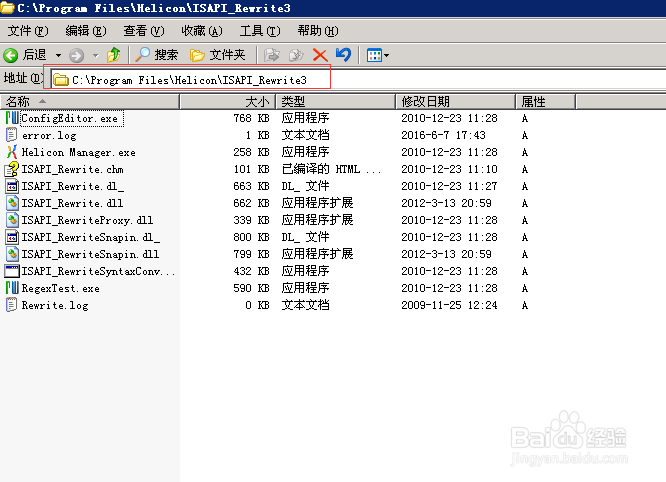Screen dimensions: 666x482
Task: Open the 文件(F) menu
Action: (28, 31)
